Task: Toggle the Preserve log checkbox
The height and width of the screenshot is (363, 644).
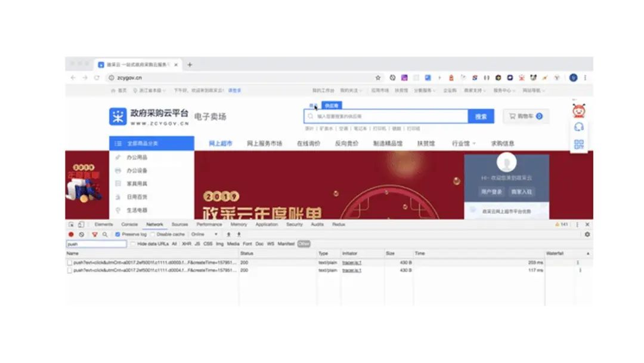Action: coord(117,234)
